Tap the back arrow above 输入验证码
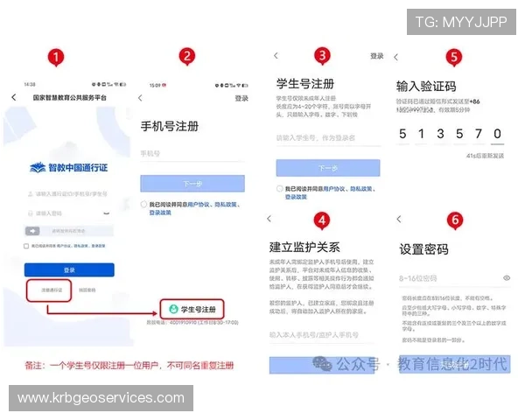525x420 pixels. point(396,57)
